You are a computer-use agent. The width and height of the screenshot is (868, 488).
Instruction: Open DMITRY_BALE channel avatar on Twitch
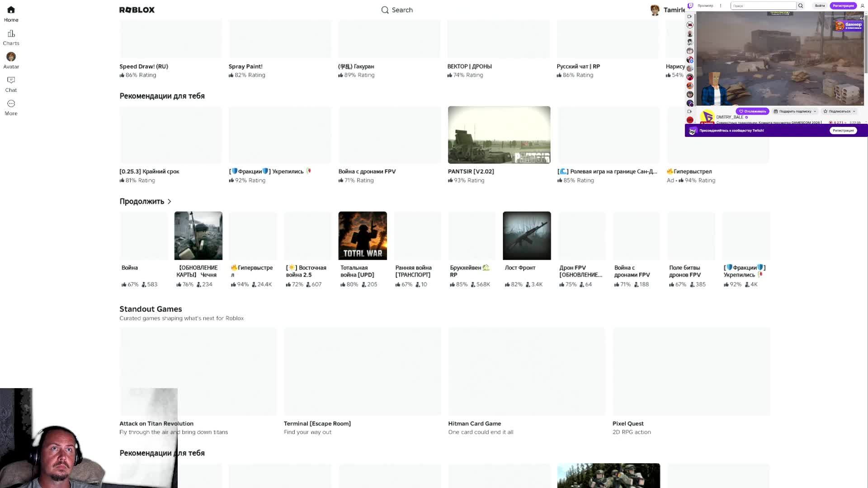coord(707,117)
